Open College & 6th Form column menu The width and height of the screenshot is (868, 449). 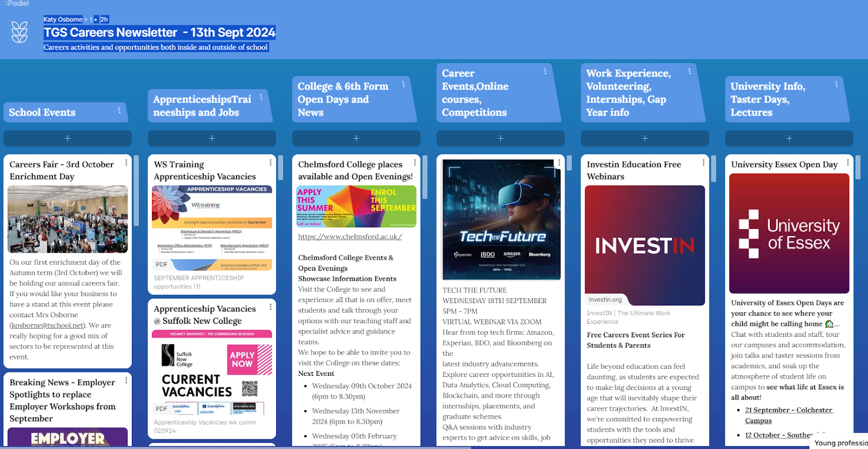(x=403, y=84)
